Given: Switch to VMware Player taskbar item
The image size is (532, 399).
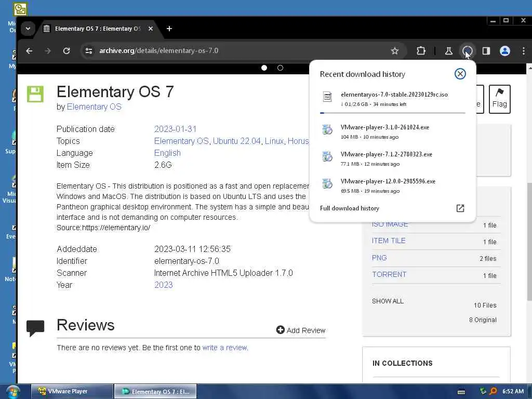Looking at the screenshot, I should click(72, 391).
